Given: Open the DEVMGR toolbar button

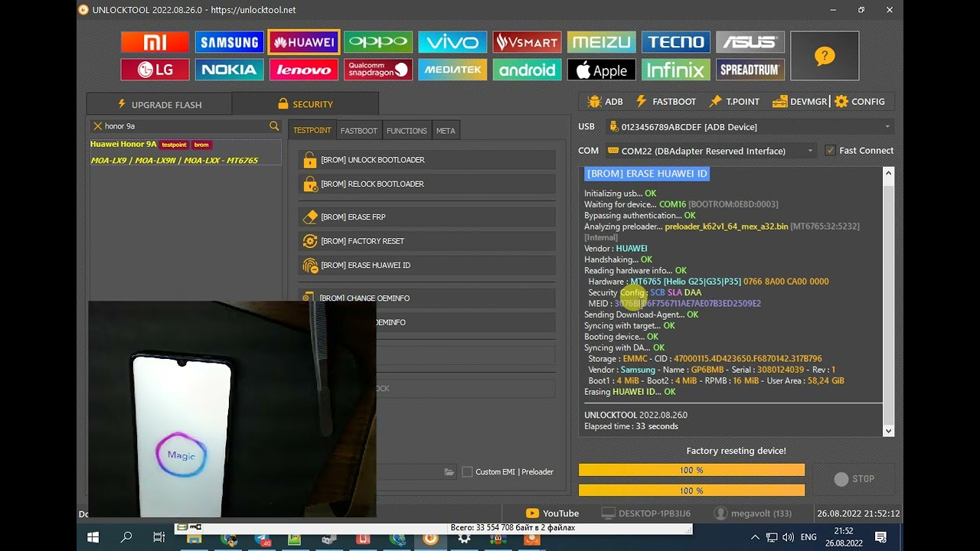Looking at the screenshot, I should [800, 101].
